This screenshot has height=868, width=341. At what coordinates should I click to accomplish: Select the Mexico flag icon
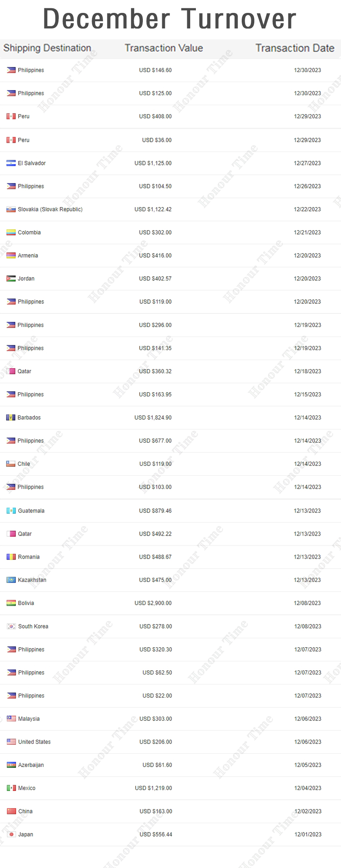click(x=11, y=788)
